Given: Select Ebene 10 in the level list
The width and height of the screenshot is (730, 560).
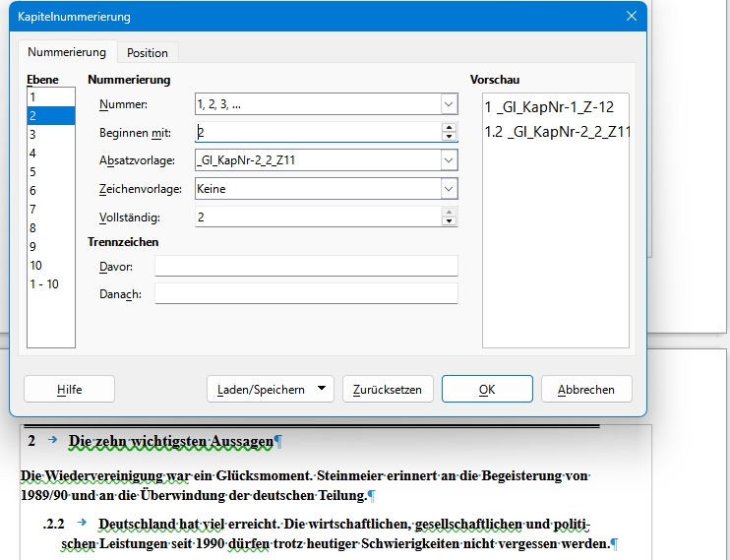Looking at the screenshot, I should 51,266.
